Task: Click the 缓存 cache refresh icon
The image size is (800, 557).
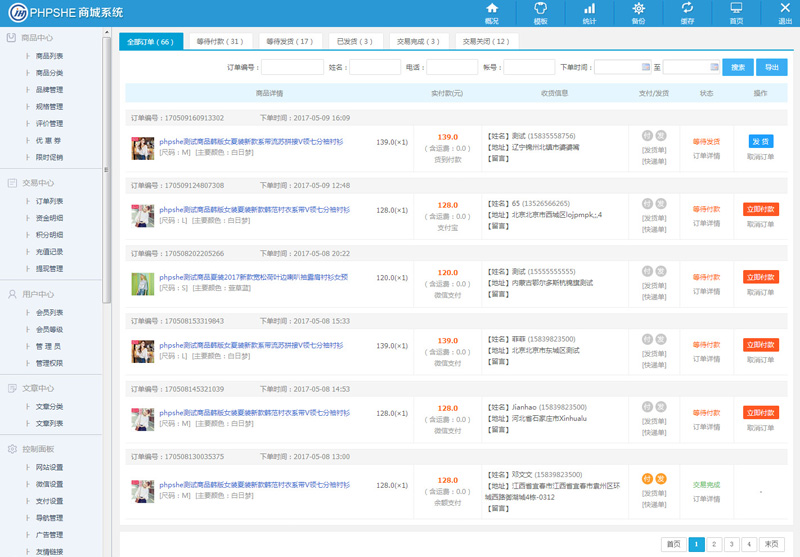Action: (x=687, y=9)
